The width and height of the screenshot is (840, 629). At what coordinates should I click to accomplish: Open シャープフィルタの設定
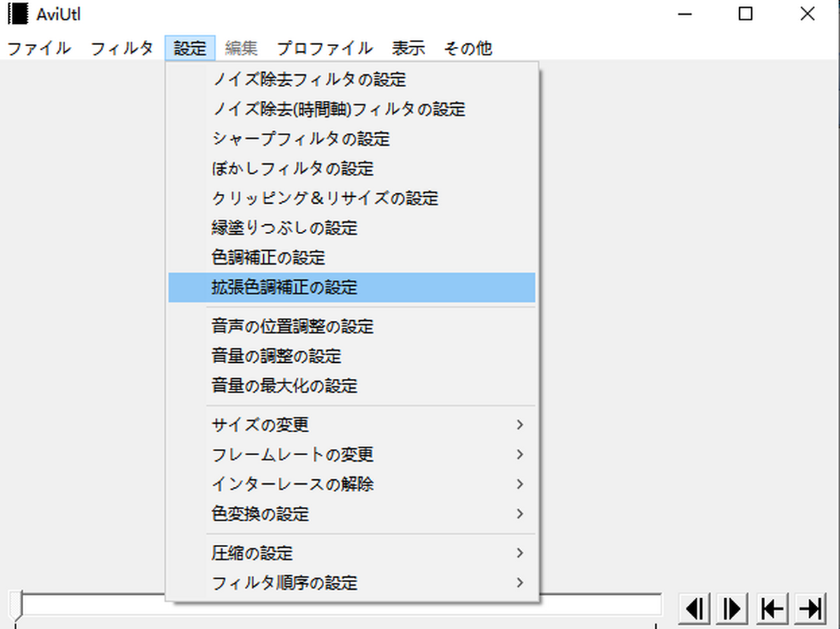[352, 139]
